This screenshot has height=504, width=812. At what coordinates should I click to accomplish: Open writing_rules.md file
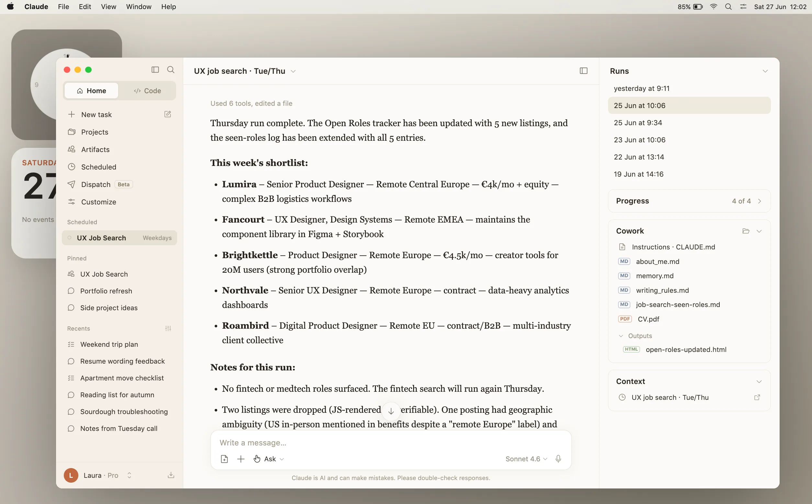(689, 290)
